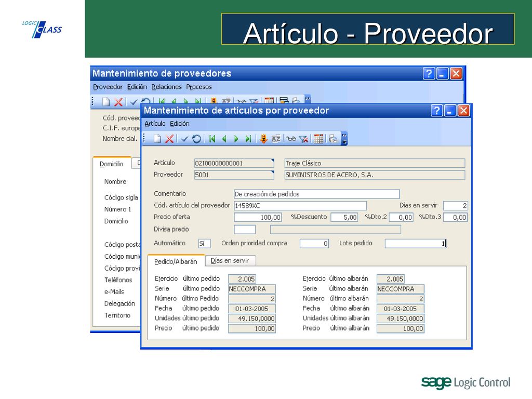Click Serie último pedido value NECCOMPRA

tap(252, 289)
